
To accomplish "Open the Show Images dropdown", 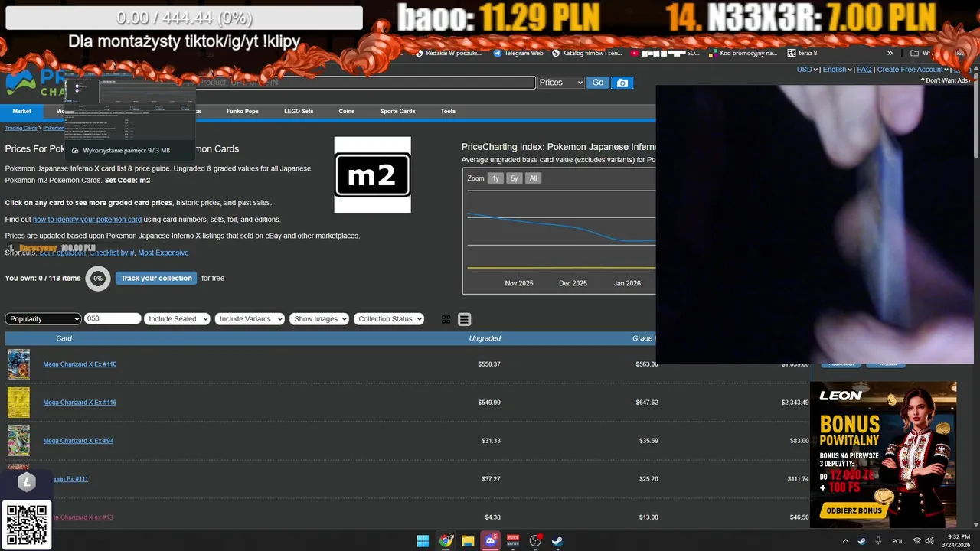I will coord(319,319).
